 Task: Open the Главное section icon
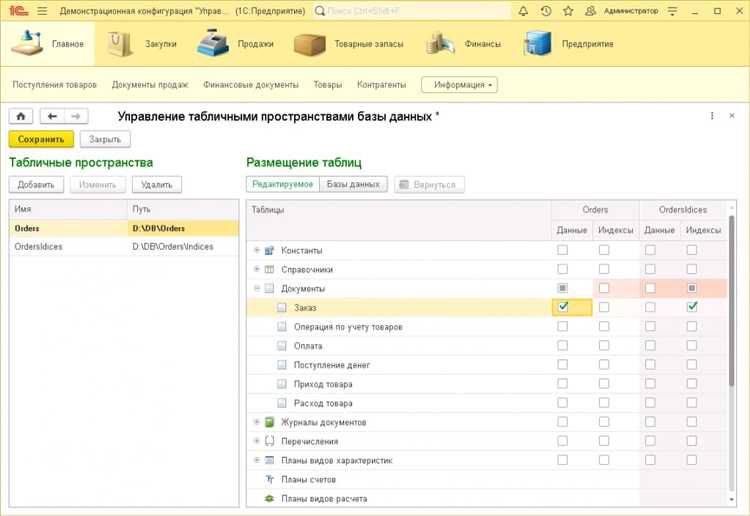tap(28, 43)
